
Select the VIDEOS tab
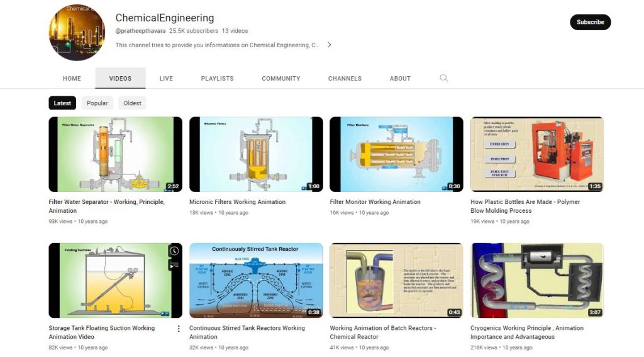(x=120, y=78)
